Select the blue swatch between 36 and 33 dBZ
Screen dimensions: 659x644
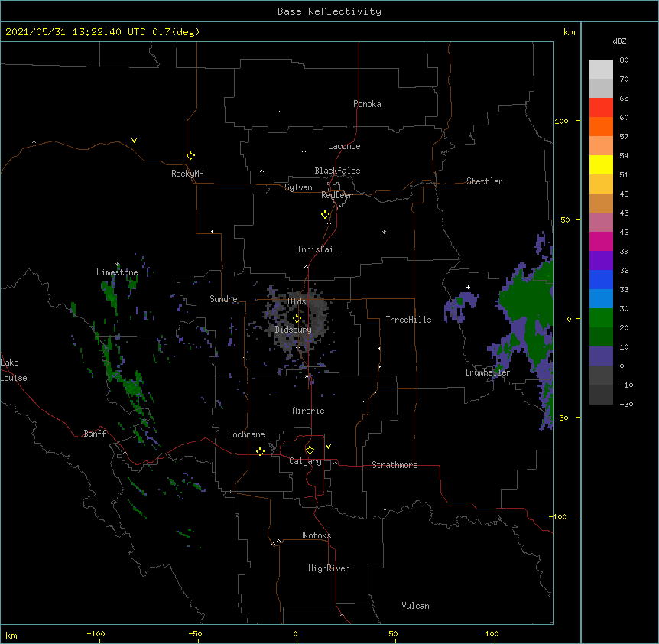point(601,279)
